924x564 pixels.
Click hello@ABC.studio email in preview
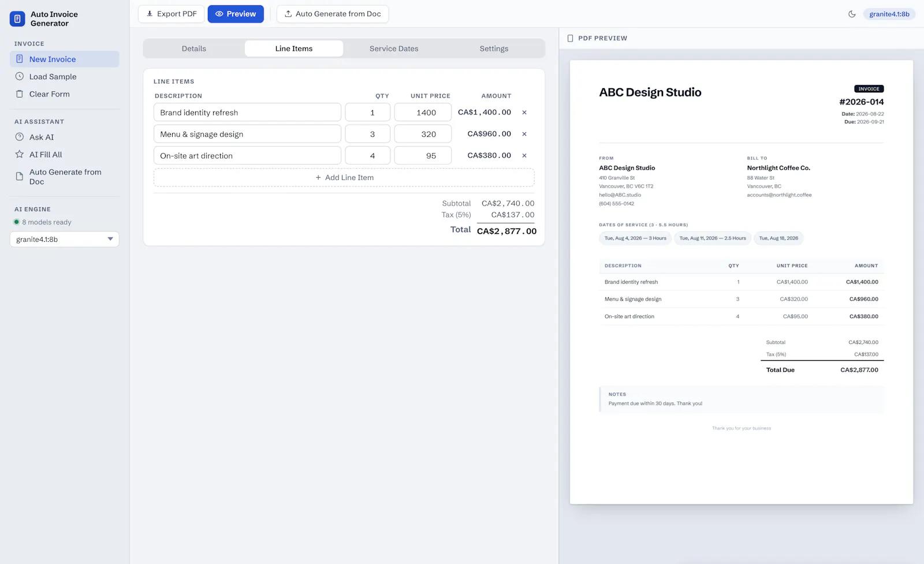pos(620,195)
